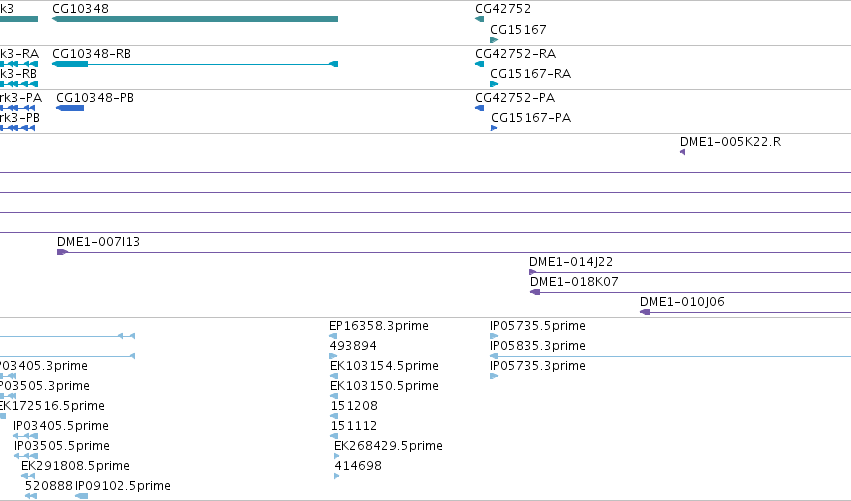851x501 pixels.
Task: Select the CG10348 gene bar
Action: [195, 19]
